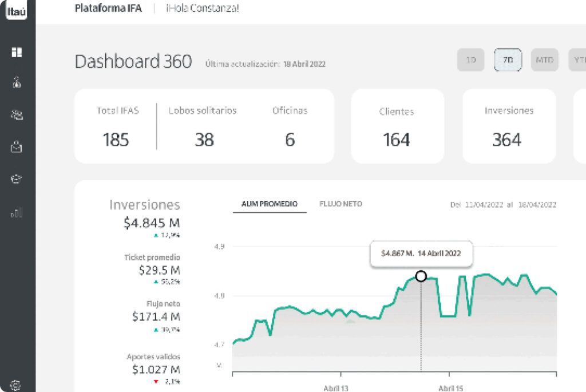586x392 pixels.
Task: Click the Clientes 164 card
Action: [397, 126]
